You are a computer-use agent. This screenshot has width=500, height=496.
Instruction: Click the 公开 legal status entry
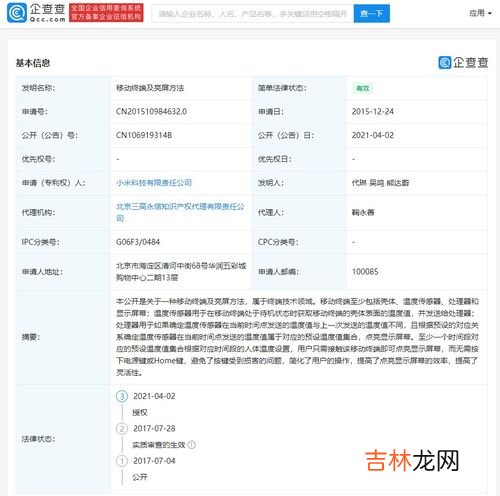coord(140,477)
